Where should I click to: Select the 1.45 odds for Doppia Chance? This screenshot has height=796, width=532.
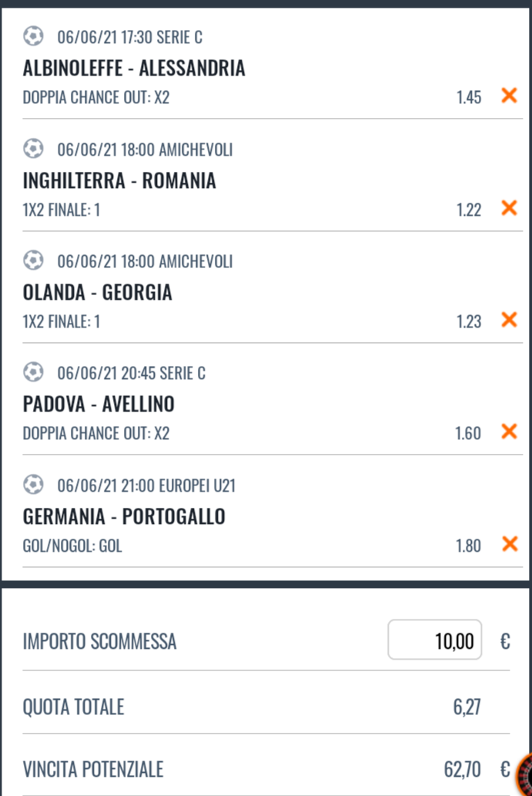(x=469, y=97)
